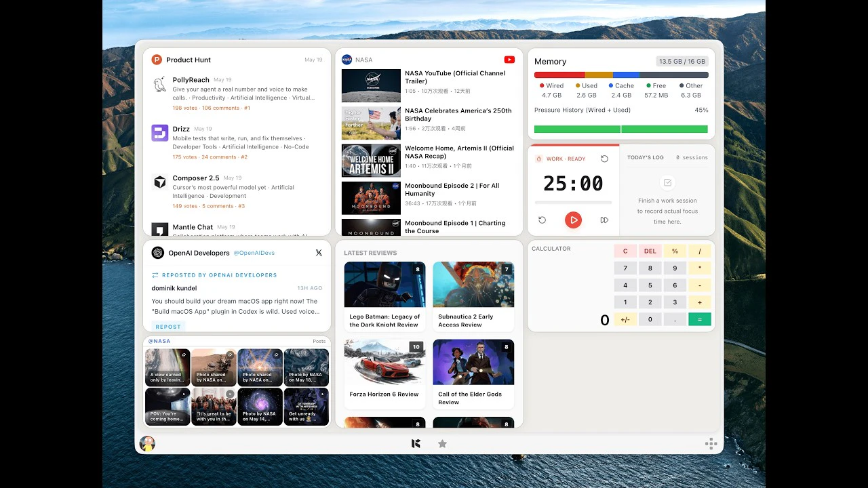Screen dimensions: 868x488
Task: Click the refresh icon beside WORK · READY
Action: click(x=604, y=159)
